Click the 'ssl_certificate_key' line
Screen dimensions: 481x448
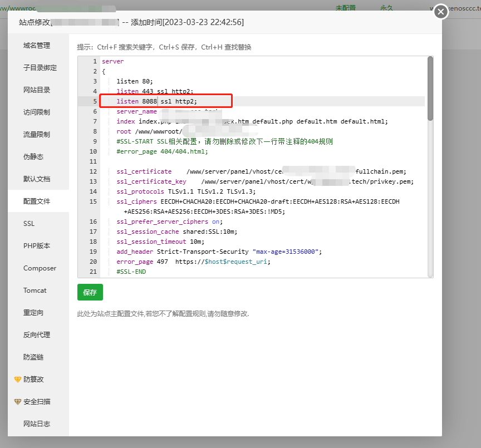pyautogui.click(x=265, y=181)
